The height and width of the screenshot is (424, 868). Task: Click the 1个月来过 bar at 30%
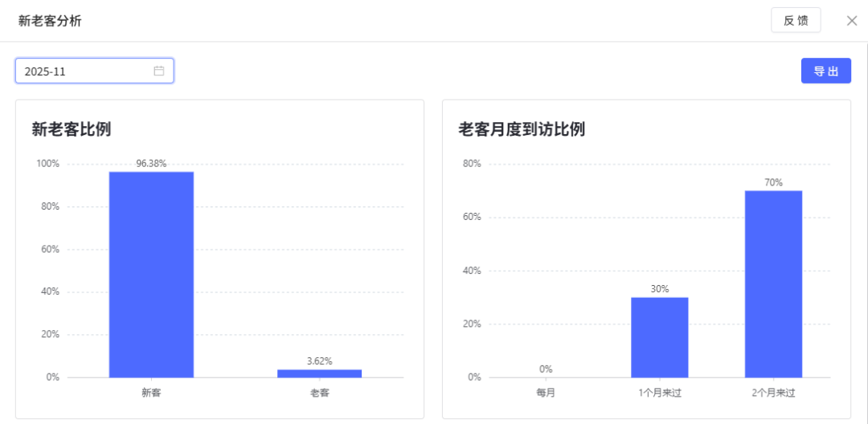(x=659, y=337)
